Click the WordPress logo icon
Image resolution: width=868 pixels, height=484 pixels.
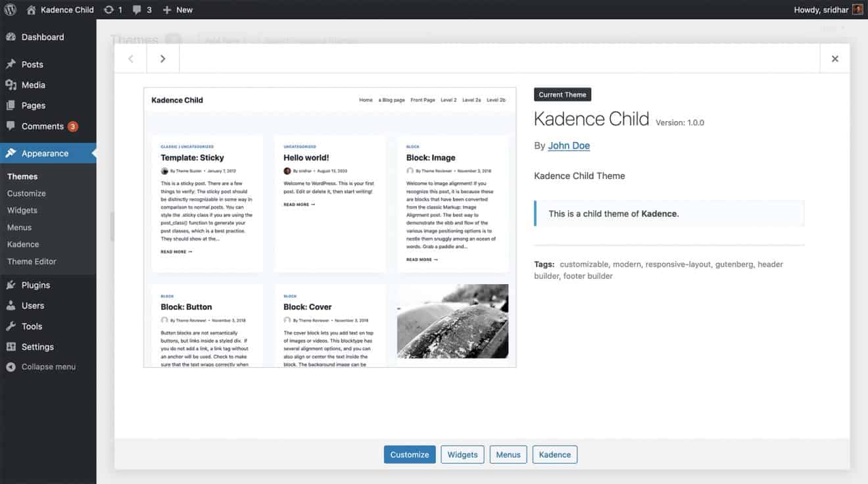coord(9,9)
